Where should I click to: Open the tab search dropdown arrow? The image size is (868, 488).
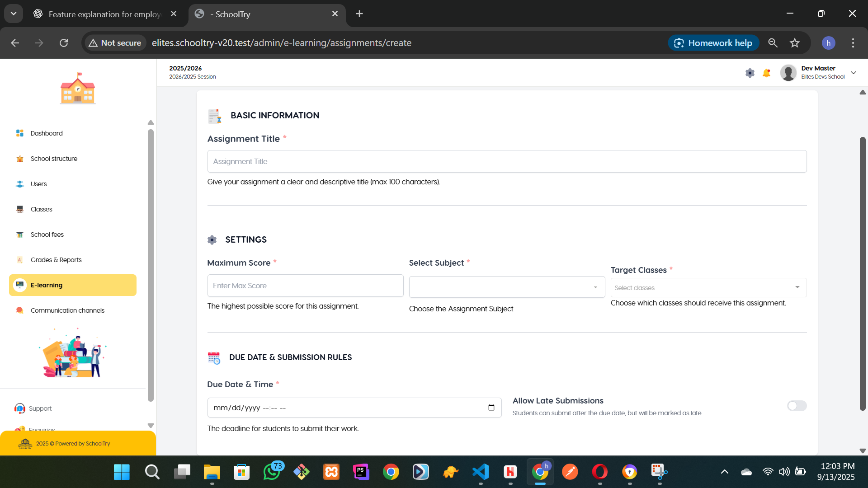[x=14, y=14]
